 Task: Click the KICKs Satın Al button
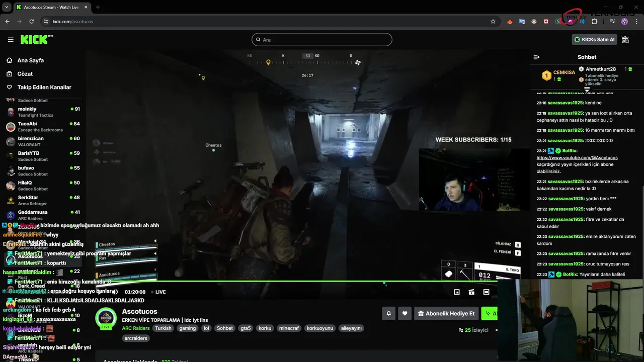pyautogui.click(x=594, y=40)
